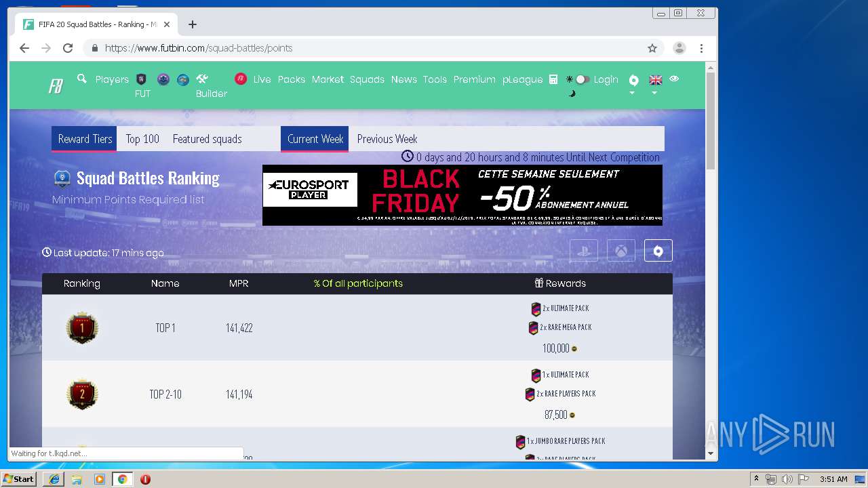Open the Windows Start menu
Viewport: 868px width, 488px height.
click(18, 479)
